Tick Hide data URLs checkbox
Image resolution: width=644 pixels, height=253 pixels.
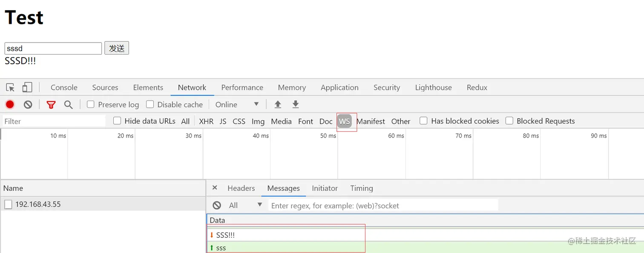point(117,121)
